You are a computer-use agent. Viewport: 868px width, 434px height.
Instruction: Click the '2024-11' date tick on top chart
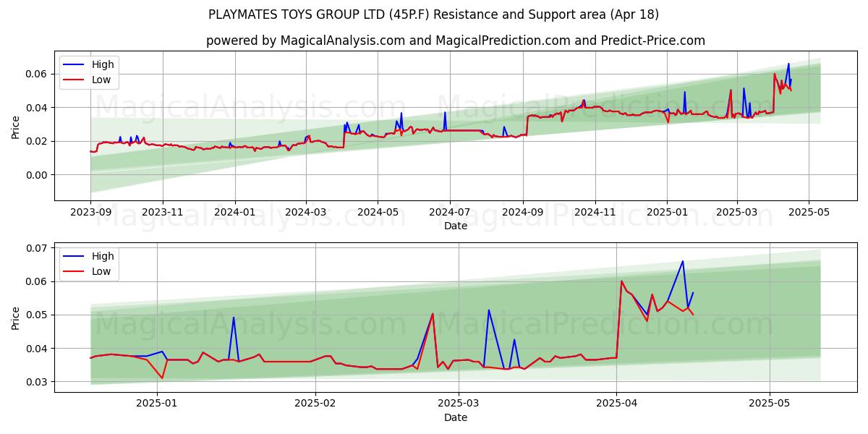click(x=595, y=213)
